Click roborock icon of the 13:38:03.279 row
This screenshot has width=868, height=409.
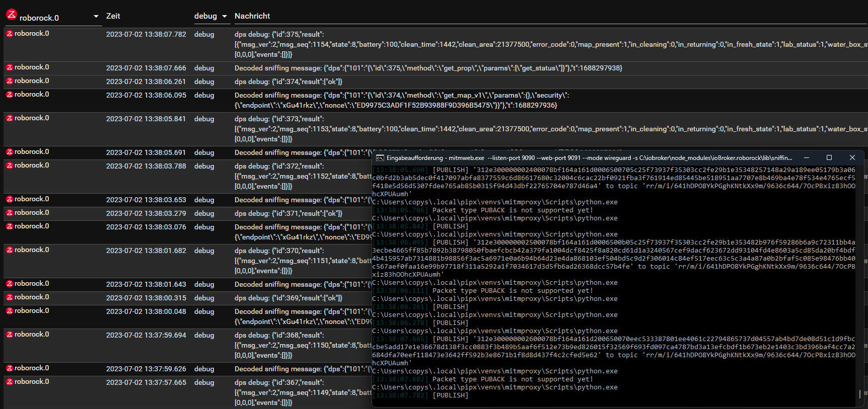pyautogui.click(x=10, y=213)
